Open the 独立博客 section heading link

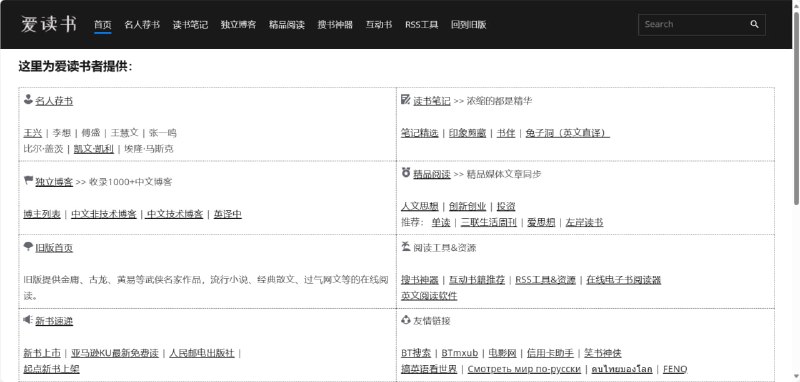tap(54, 182)
